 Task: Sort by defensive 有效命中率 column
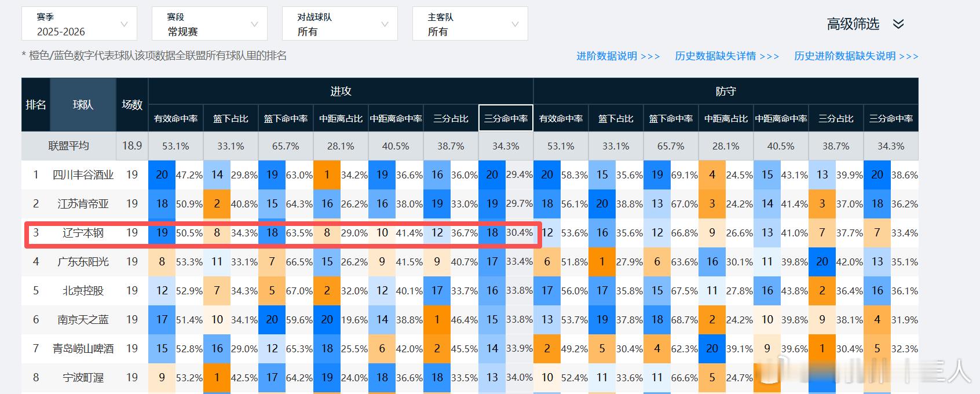[x=561, y=118]
